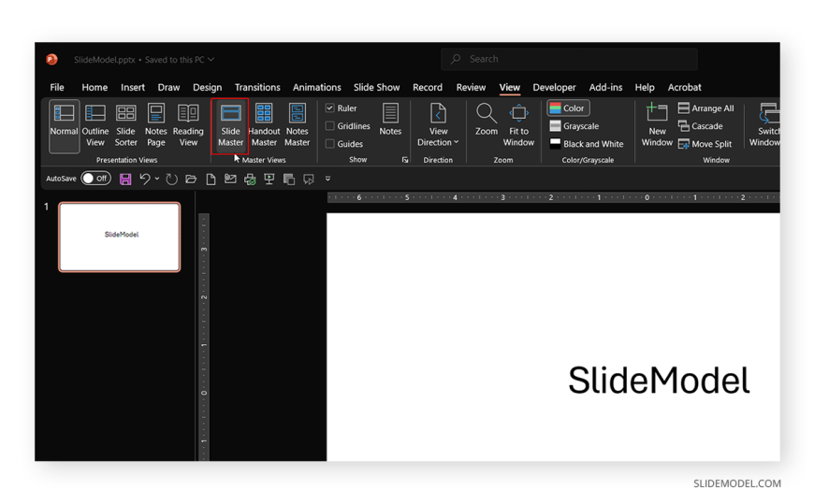Enable the Guides checkbox
The image size is (814, 504).
click(x=329, y=144)
